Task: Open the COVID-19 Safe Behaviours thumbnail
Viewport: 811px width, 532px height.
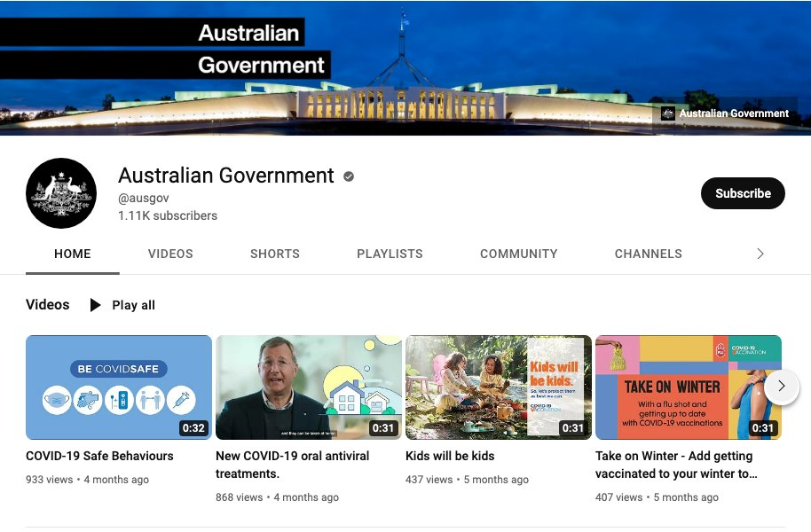Action: pos(119,387)
